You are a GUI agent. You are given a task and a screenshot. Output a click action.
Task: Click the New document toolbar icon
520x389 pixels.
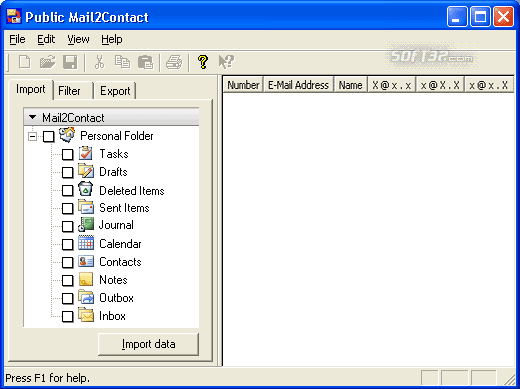click(25, 62)
